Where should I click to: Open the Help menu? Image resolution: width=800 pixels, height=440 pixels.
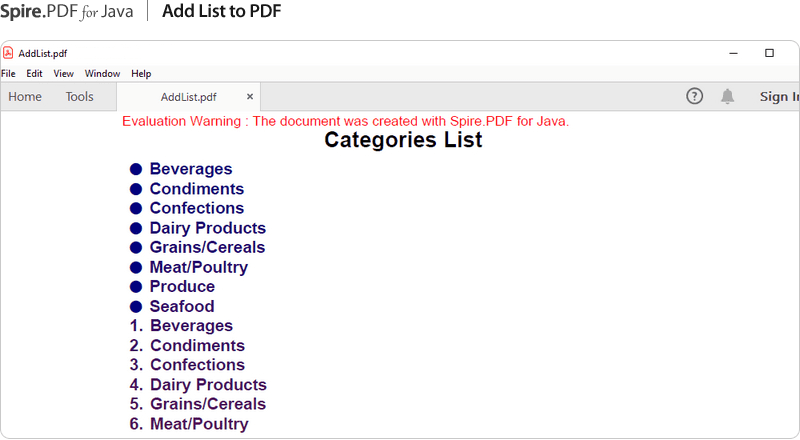point(141,74)
